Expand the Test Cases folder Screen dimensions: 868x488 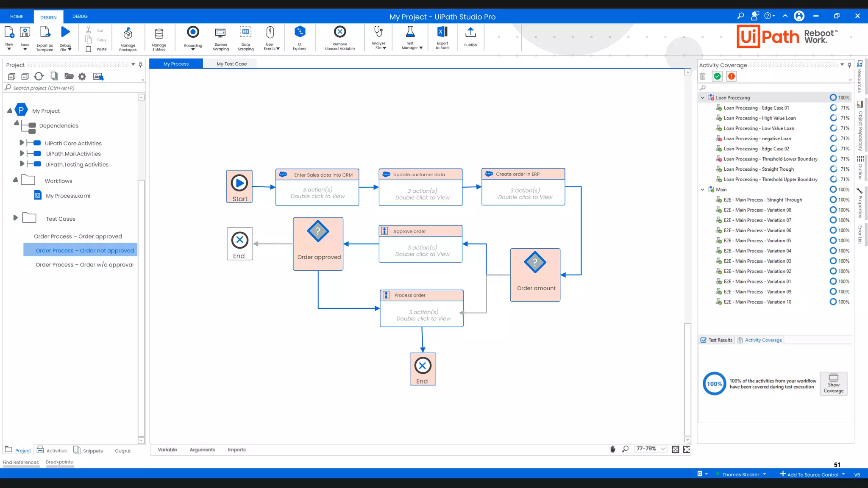pos(16,218)
